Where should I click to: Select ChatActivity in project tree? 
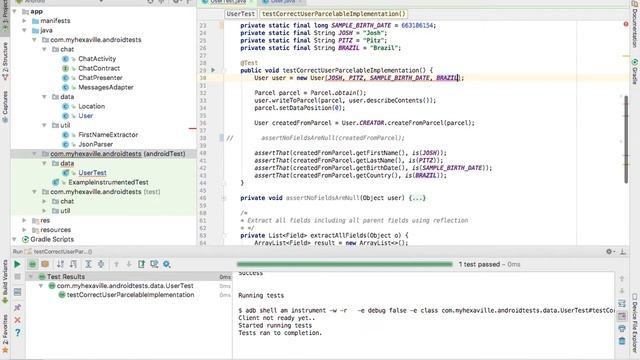tap(97, 59)
